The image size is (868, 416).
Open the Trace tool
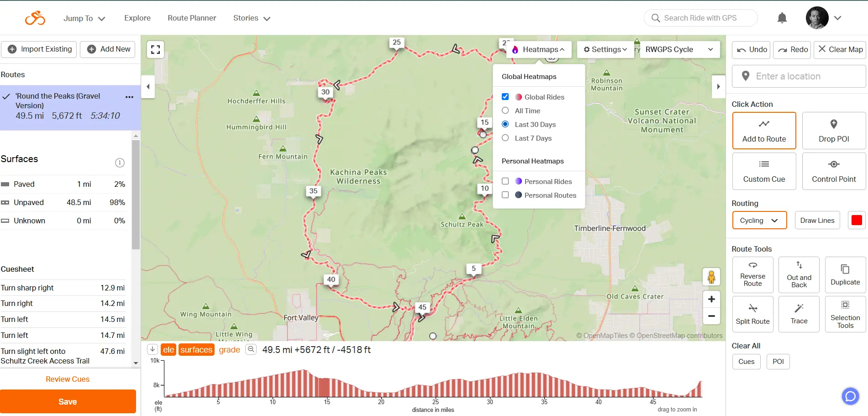pos(799,314)
